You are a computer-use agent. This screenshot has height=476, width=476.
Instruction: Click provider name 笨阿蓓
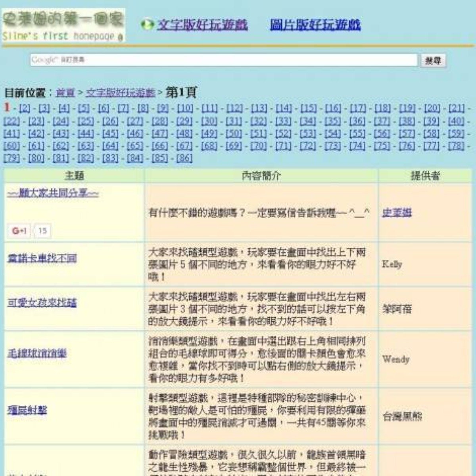click(x=397, y=309)
